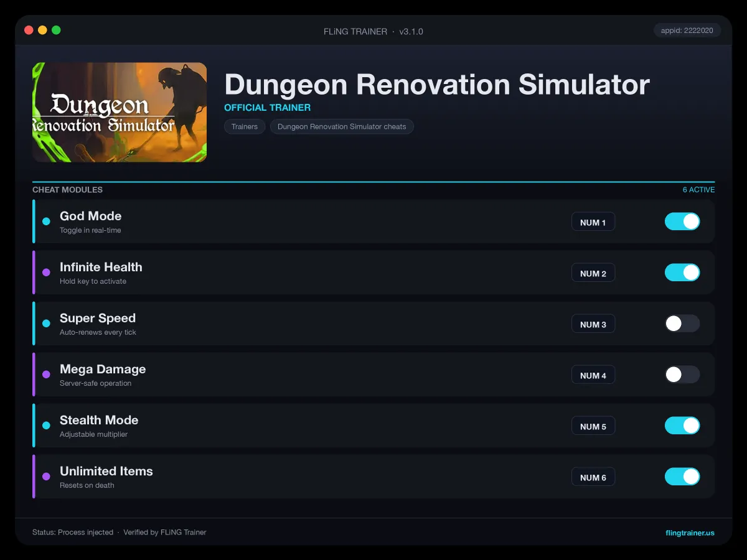Open the Dungeon Renovation Simulator cheats tag
Screen dimensions: 747x560
[x=342, y=126]
